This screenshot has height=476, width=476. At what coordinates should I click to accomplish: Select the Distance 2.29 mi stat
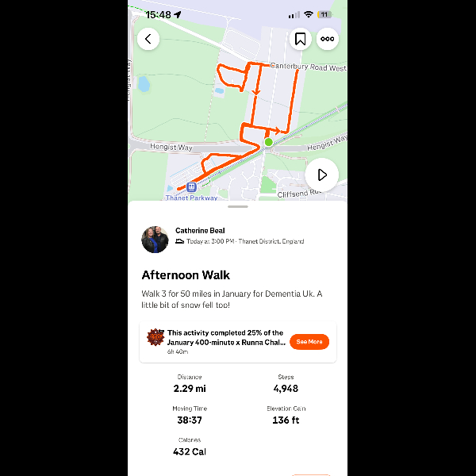(x=190, y=384)
